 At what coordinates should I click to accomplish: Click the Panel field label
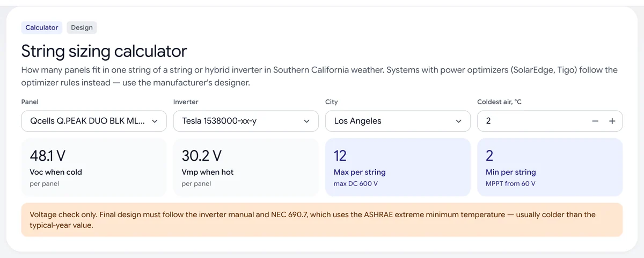[30, 102]
